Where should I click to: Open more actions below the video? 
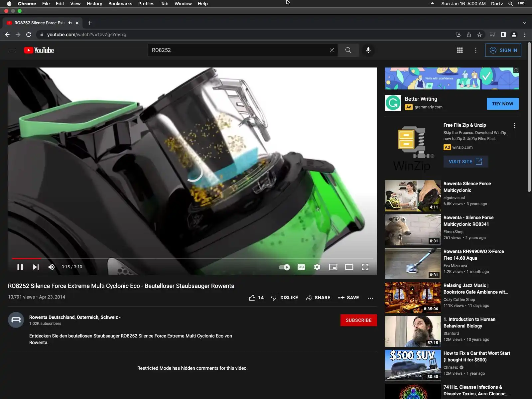click(x=370, y=298)
